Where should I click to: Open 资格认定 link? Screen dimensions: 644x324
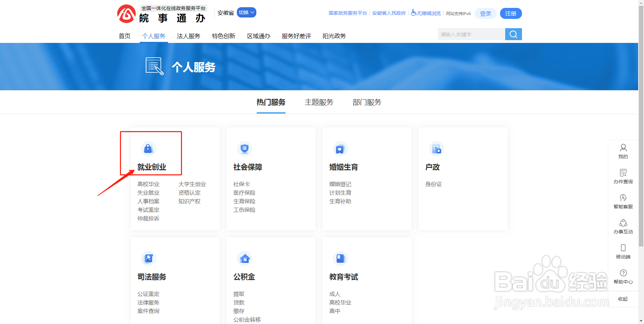[x=190, y=193]
